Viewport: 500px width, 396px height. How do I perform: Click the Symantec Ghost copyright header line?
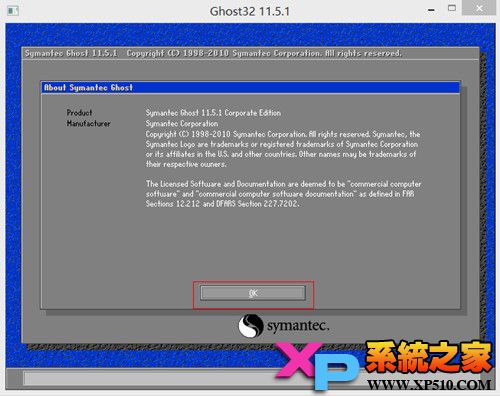pos(213,53)
